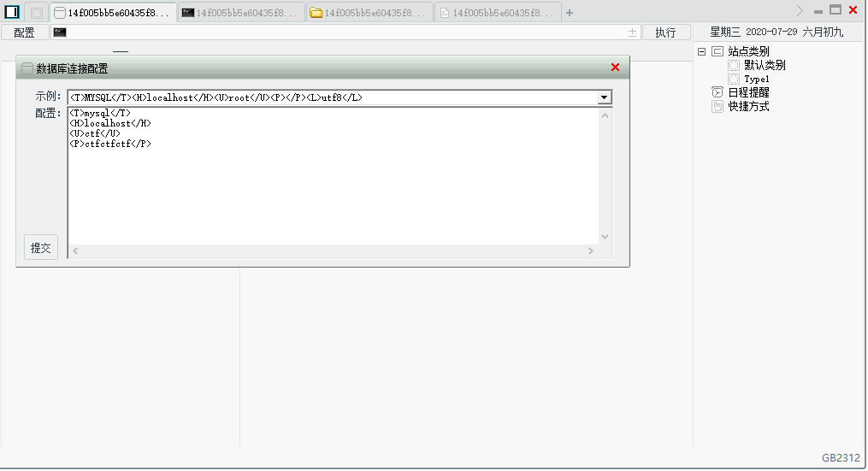
Task: Open the dotted-square home tab icon
Action: [37, 12]
